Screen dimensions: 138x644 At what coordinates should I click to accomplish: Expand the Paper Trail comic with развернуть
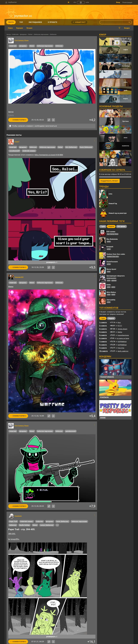52,636
